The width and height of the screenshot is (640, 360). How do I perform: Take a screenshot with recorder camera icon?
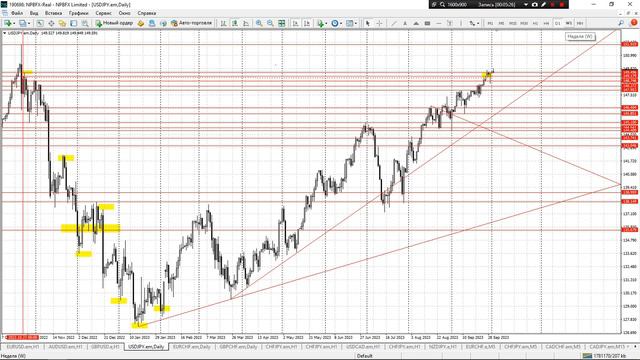[x=534, y=4]
